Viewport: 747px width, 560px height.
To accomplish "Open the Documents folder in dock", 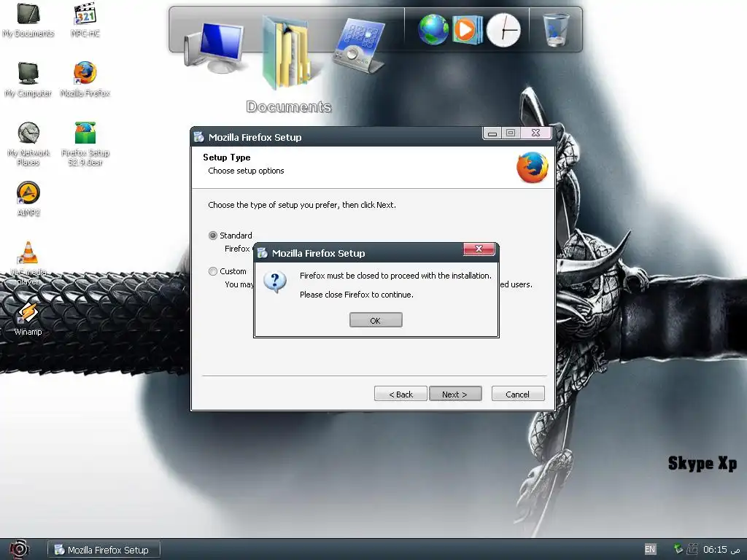I will pos(287,53).
